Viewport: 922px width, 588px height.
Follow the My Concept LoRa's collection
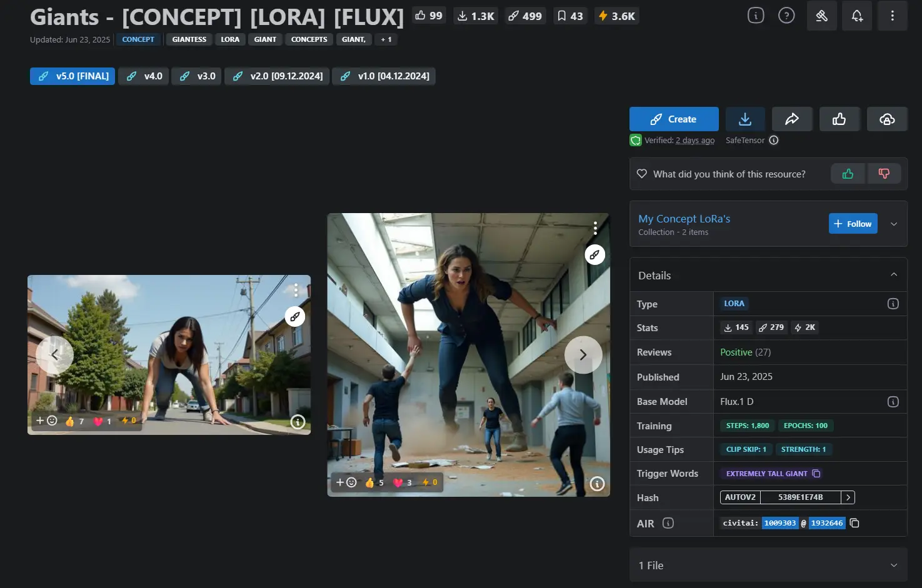[x=853, y=224]
